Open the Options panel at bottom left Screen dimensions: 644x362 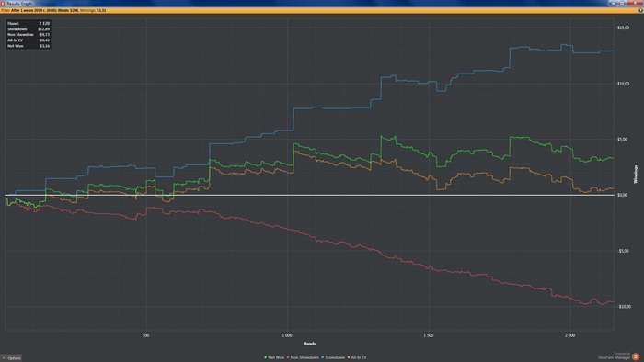pyautogui.click(x=11, y=358)
